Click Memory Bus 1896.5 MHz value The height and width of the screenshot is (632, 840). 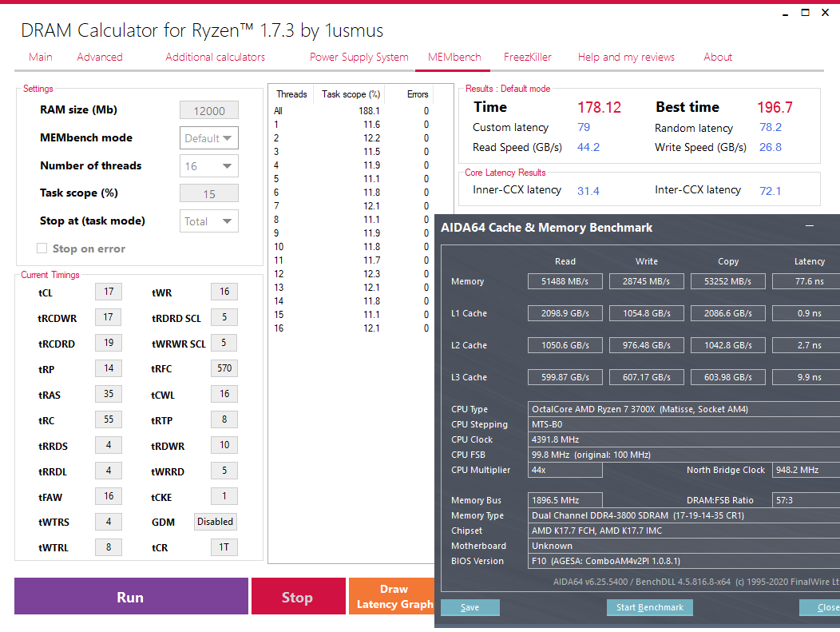tap(565, 500)
